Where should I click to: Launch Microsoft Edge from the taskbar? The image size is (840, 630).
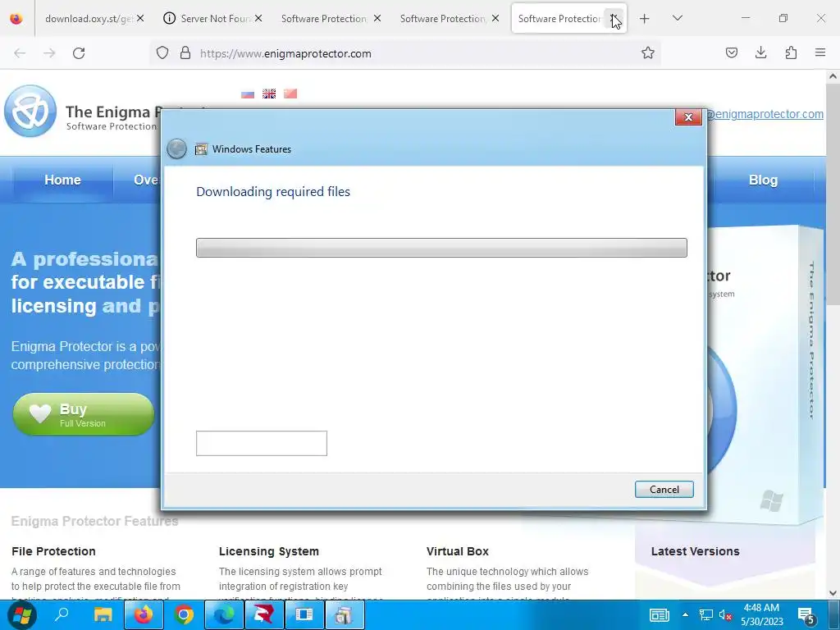pos(224,614)
